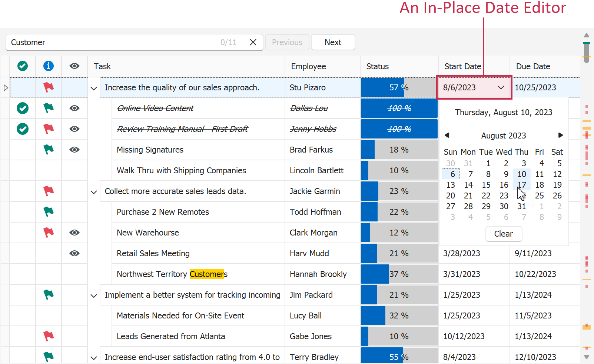Click the green flag on Online Video Content row
Image resolution: width=594 pixels, height=364 pixels.
click(49, 108)
